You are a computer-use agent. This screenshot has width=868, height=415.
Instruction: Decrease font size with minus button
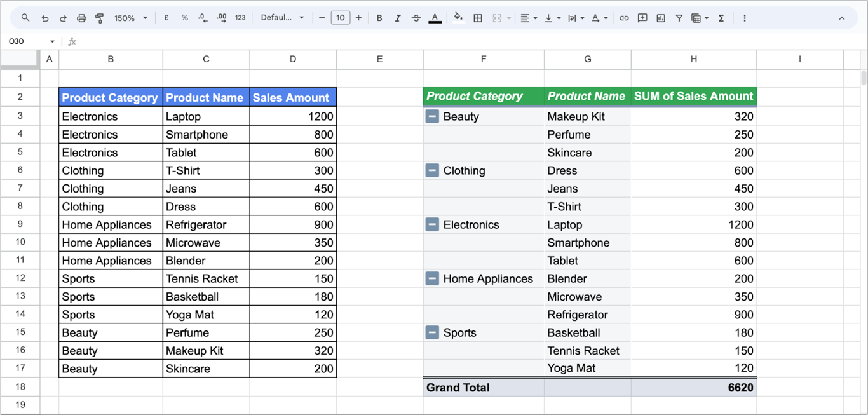322,18
